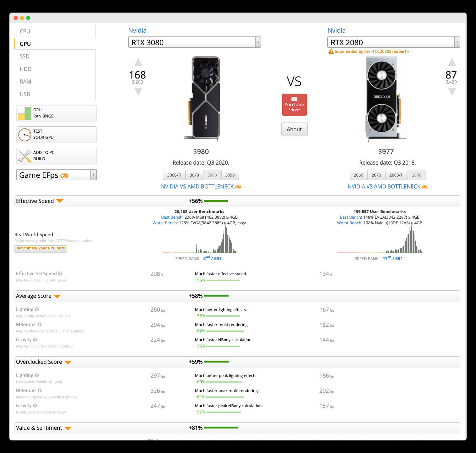This screenshot has width=476, height=453.
Task: Upvote the RTX 2080 with the arrow
Action: (452, 62)
